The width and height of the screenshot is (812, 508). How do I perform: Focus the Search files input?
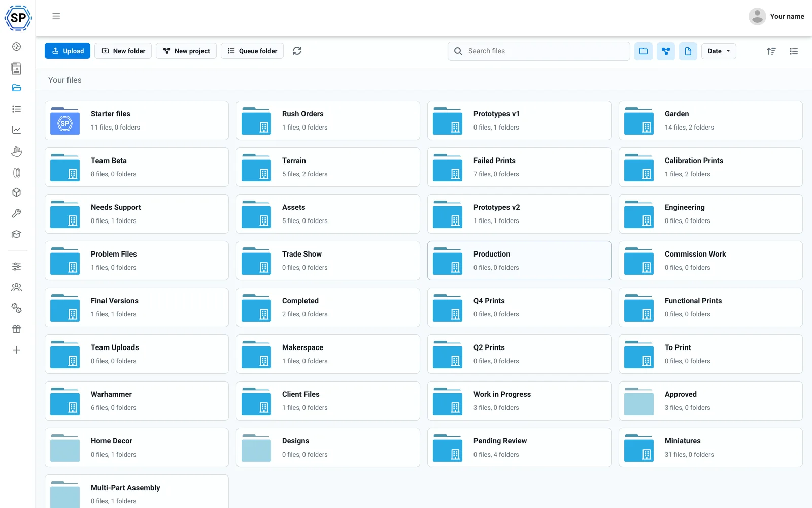539,51
